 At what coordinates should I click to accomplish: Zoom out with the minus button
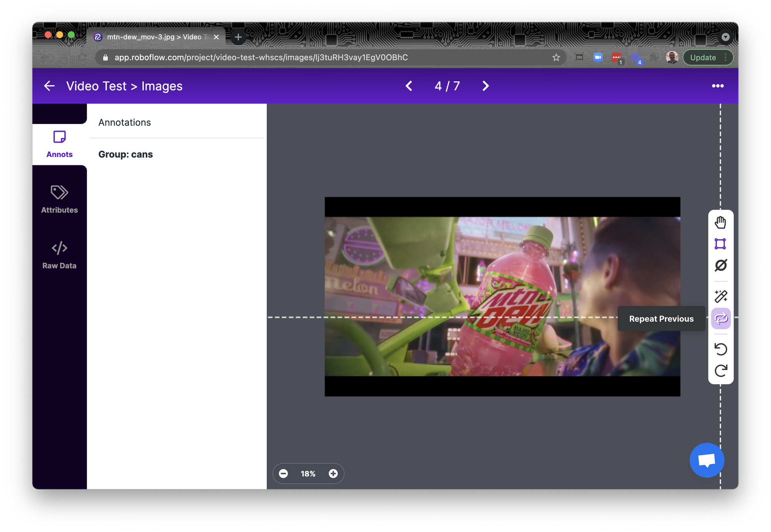click(283, 473)
